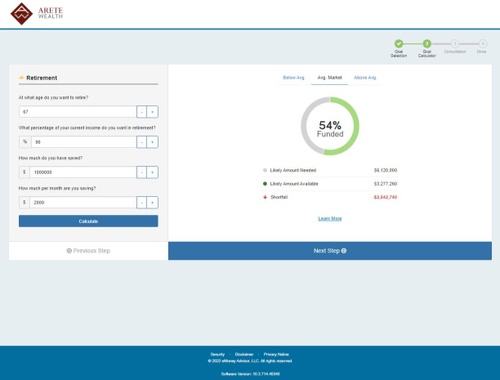Click the Consultation step circle
The height and width of the screenshot is (380, 500).
coord(455,44)
